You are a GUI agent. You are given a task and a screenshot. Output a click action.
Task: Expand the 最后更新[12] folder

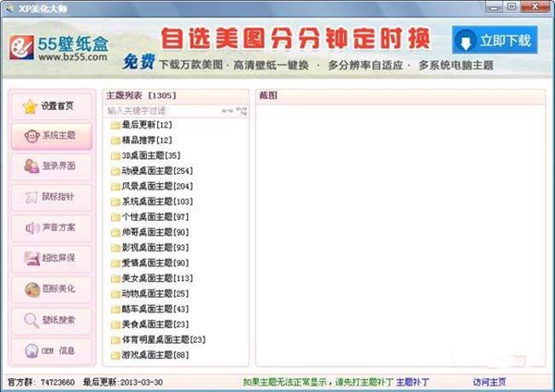coord(142,125)
